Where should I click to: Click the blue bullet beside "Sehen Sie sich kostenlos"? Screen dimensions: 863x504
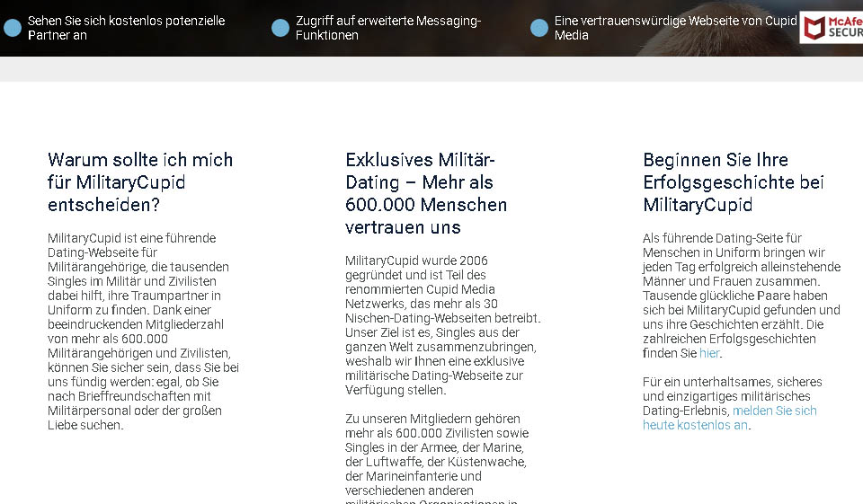point(13,28)
